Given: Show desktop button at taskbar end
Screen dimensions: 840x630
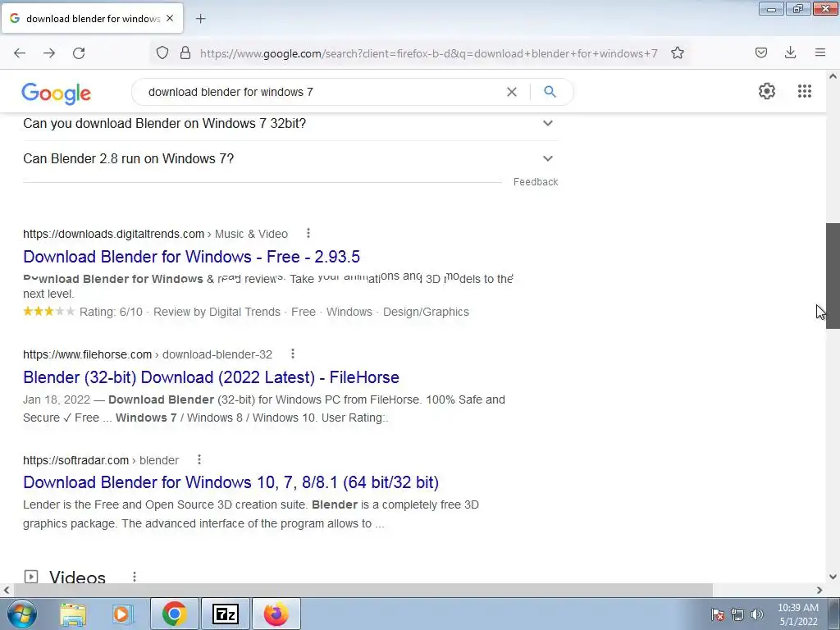Looking at the screenshot, I should (x=834, y=614).
